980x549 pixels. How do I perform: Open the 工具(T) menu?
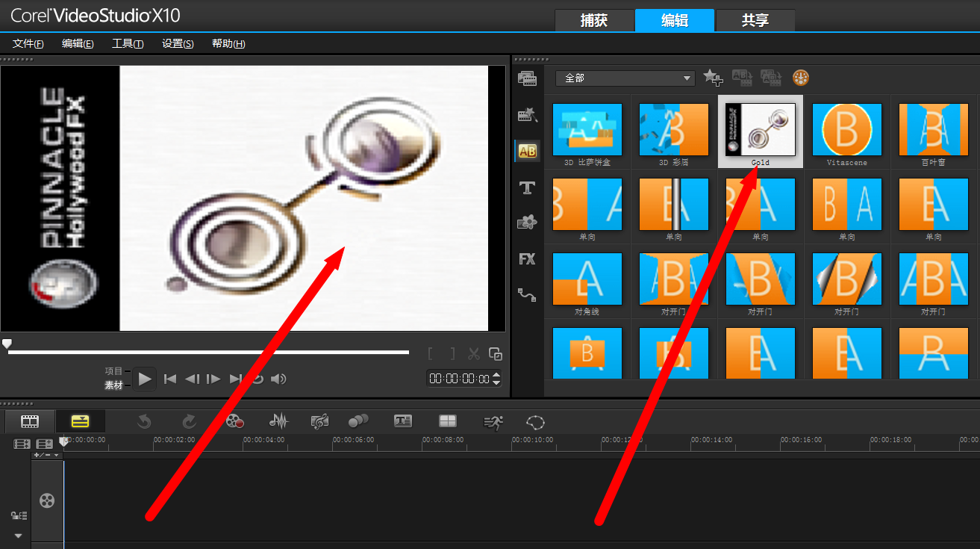click(x=128, y=44)
